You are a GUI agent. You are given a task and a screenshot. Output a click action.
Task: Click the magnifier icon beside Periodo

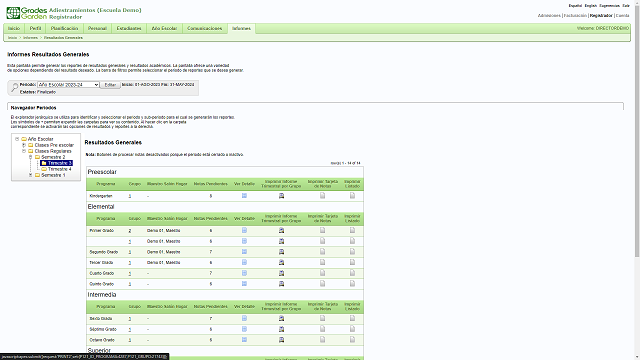pyautogui.click(x=14, y=87)
